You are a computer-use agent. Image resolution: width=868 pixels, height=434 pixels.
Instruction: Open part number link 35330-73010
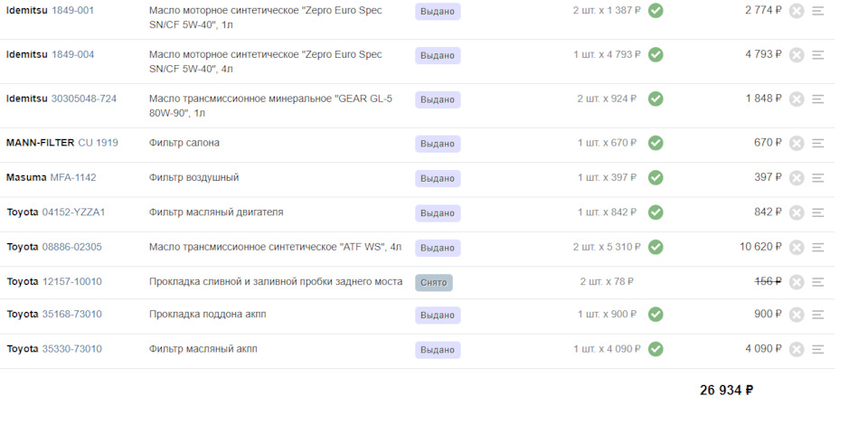coord(72,349)
